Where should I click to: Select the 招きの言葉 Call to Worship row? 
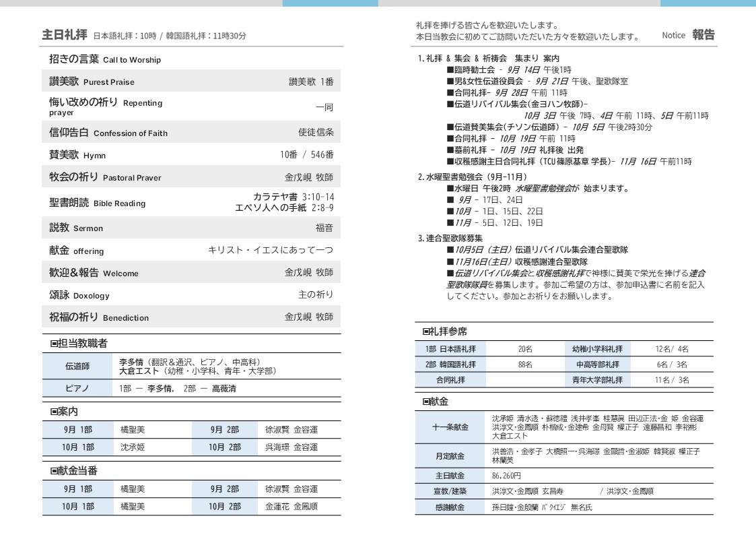click(x=191, y=59)
